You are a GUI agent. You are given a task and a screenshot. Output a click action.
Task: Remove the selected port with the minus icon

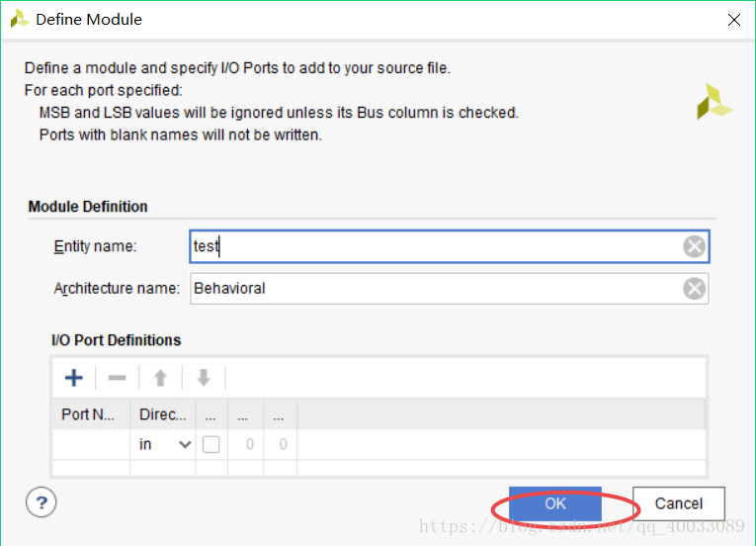click(x=117, y=378)
